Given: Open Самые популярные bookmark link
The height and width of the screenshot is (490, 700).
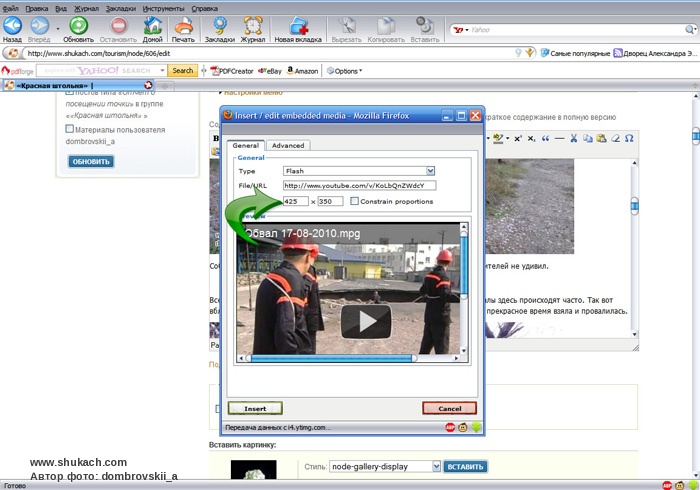Looking at the screenshot, I should pyautogui.click(x=575, y=53).
